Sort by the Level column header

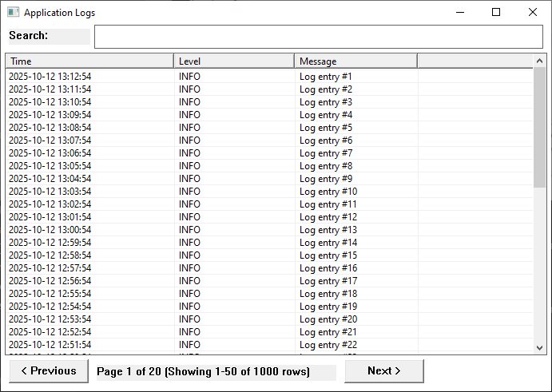234,61
